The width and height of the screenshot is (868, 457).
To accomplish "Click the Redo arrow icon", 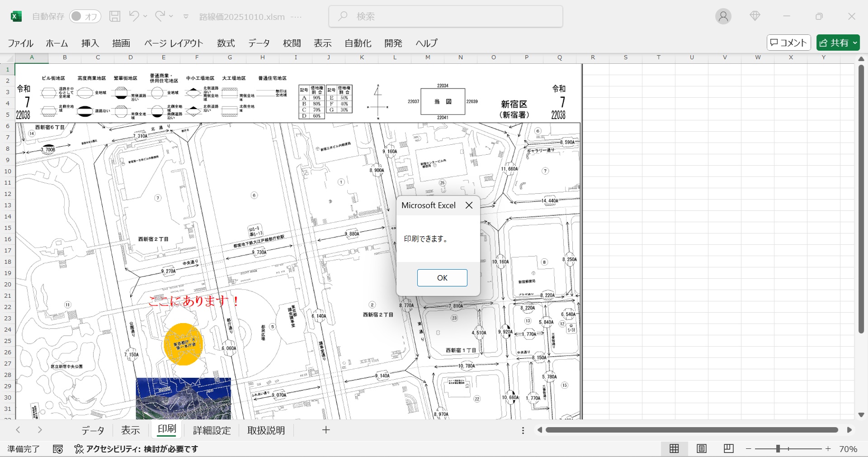I will [160, 16].
